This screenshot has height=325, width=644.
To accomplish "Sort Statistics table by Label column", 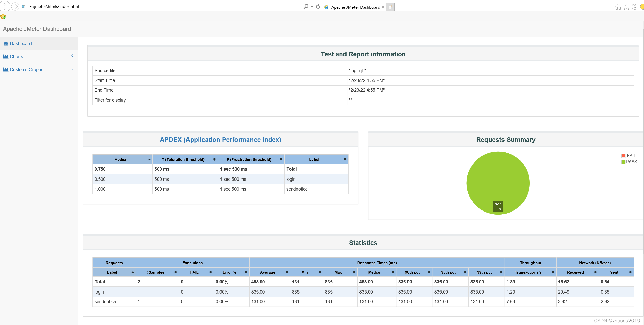I will pos(114,272).
